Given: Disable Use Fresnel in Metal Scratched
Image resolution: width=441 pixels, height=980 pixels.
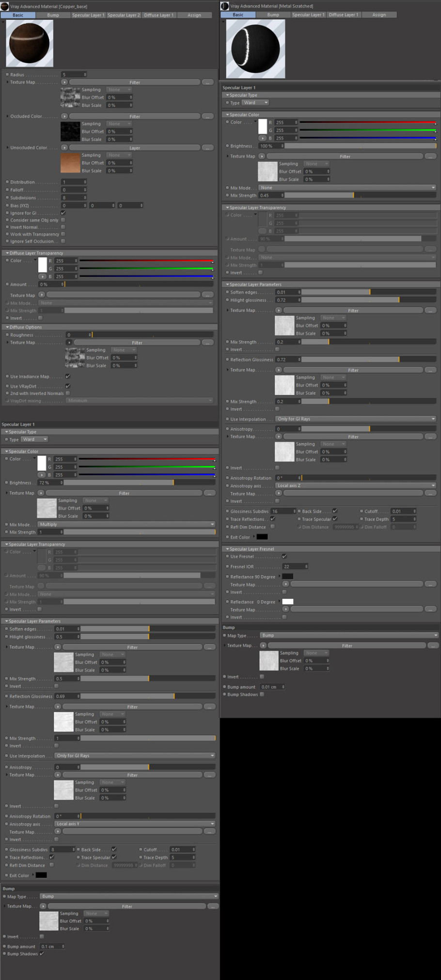Looking at the screenshot, I should pyautogui.click(x=284, y=556).
